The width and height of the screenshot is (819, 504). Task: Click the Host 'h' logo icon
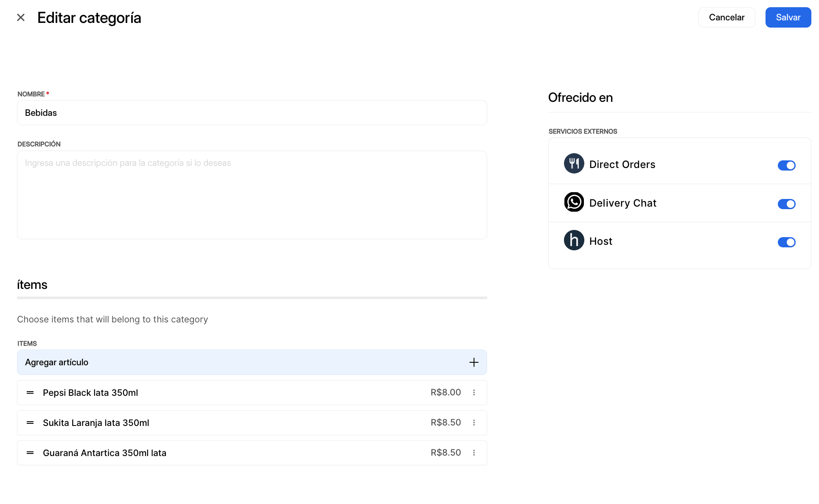pos(574,240)
